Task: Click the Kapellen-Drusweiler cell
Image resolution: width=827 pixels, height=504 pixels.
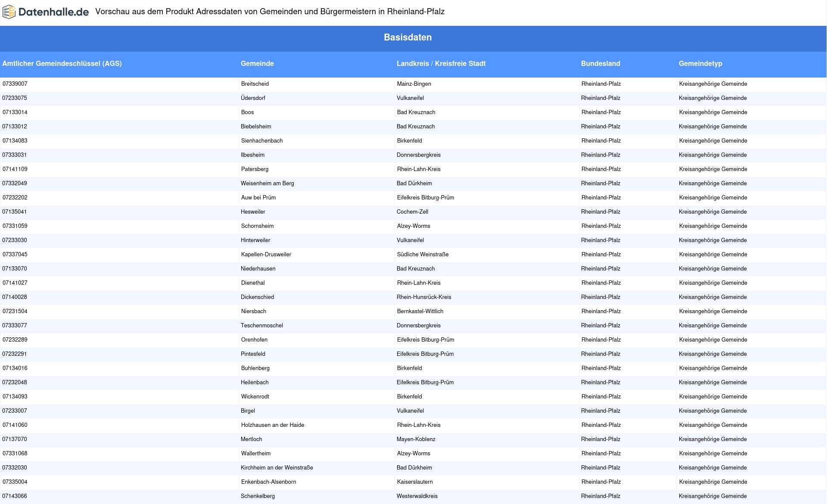Action: coord(317,255)
